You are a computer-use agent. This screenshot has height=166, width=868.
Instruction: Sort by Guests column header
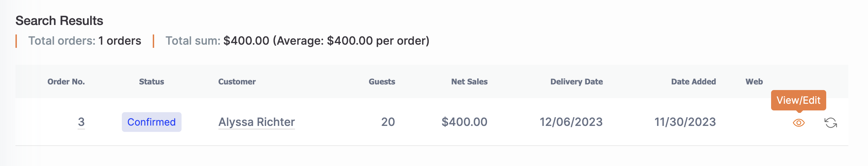[382, 82]
